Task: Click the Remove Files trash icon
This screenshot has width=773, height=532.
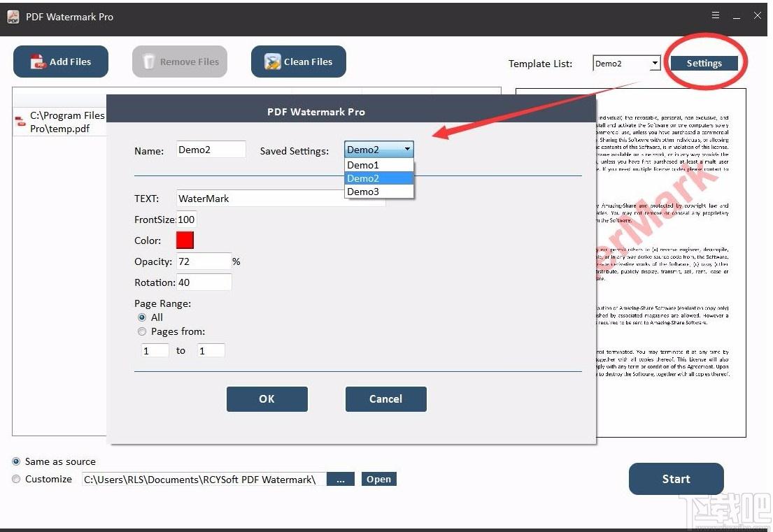Action: point(148,62)
